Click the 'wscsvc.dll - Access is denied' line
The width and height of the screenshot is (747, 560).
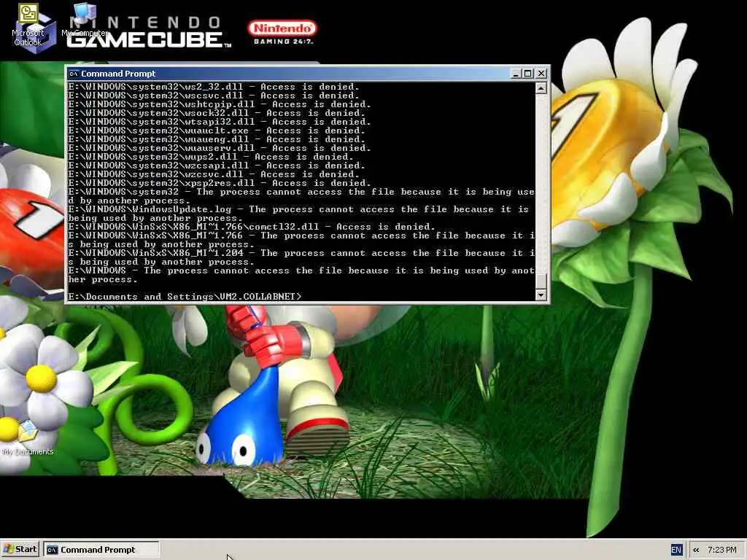point(214,96)
